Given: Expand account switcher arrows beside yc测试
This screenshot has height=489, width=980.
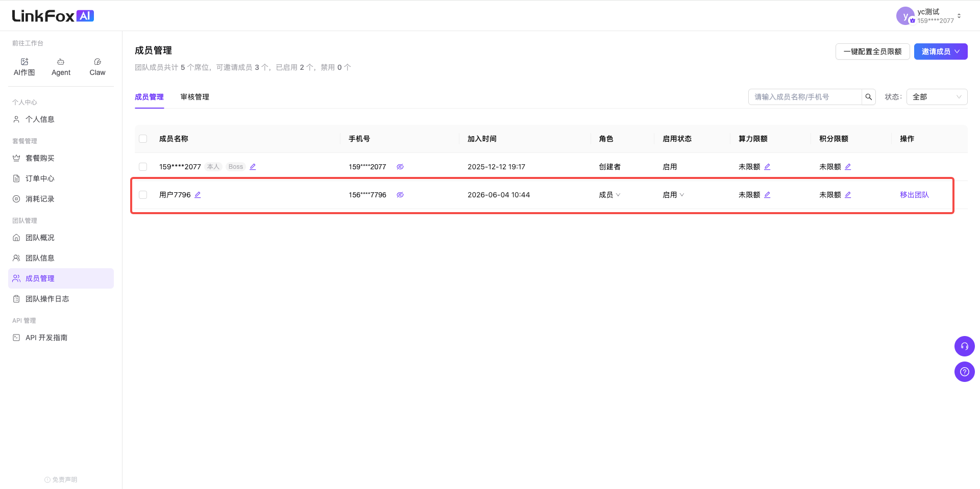Looking at the screenshot, I should [x=959, y=16].
